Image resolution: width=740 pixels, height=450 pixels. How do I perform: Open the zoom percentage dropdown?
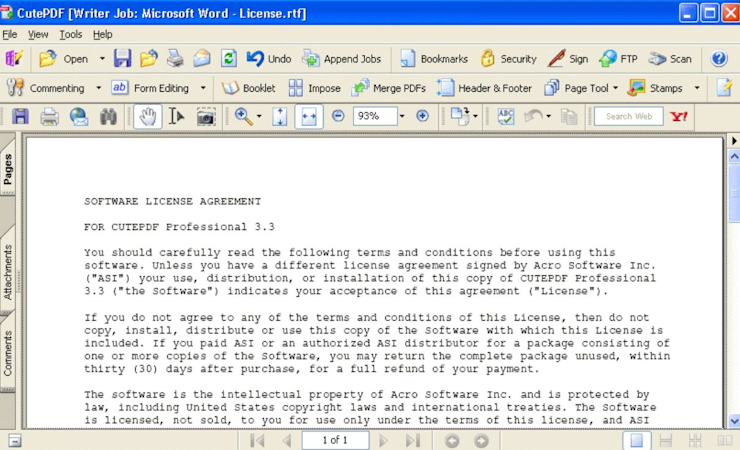402,116
